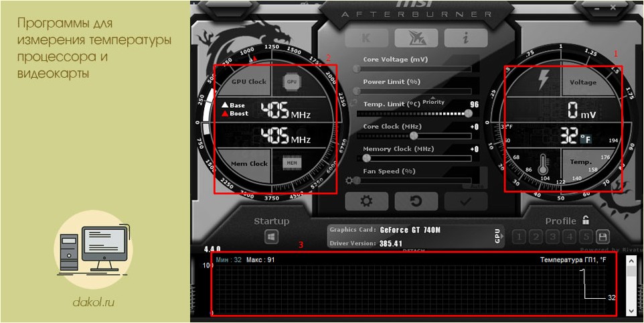
Task: Click driver version '385.41'
Action: coord(392,243)
